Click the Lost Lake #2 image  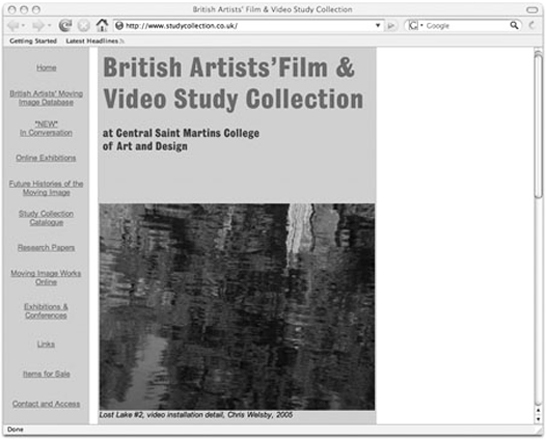[x=237, y=307]
